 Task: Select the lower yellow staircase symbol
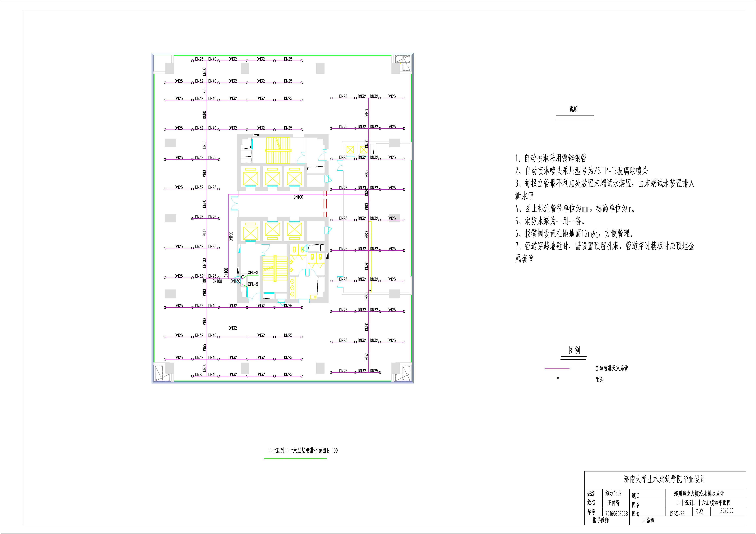(x=275, y=268)
